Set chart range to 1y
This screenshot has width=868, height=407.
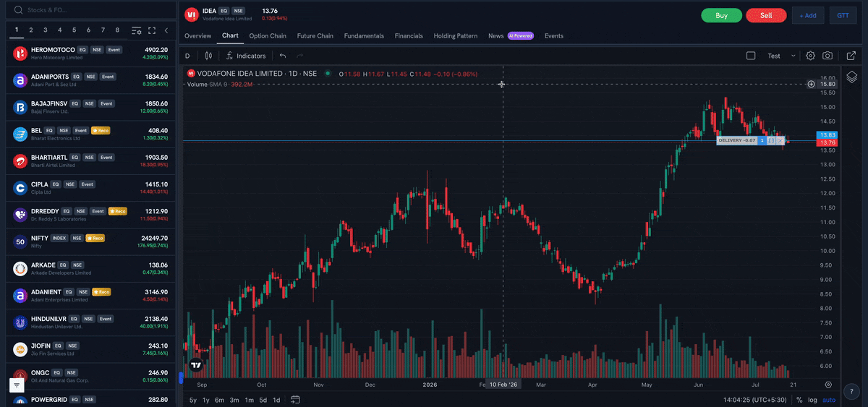tap(206, 400)
